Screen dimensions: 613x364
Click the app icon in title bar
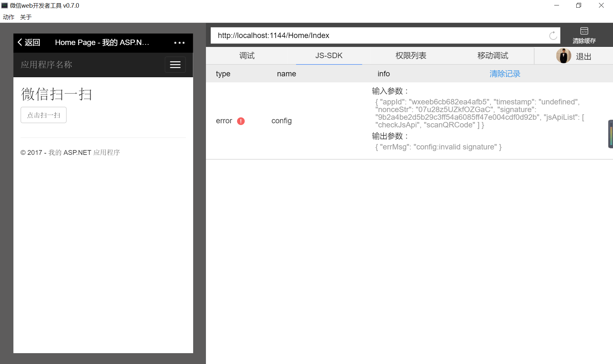(4, 5)
